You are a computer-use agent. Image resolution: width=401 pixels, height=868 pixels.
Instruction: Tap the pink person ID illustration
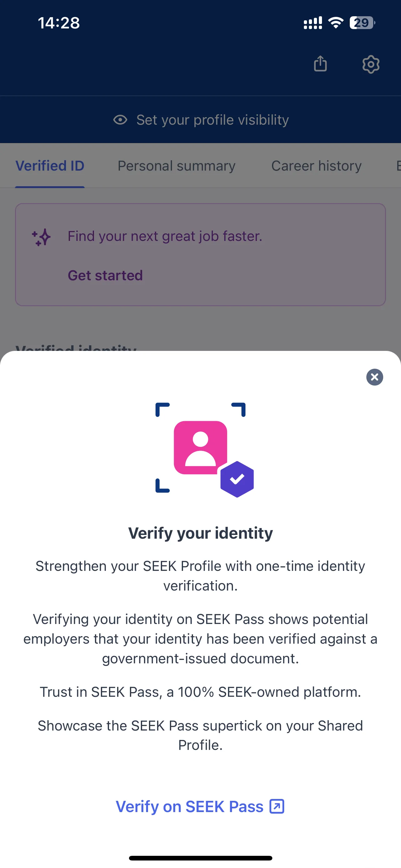(200, 447)
